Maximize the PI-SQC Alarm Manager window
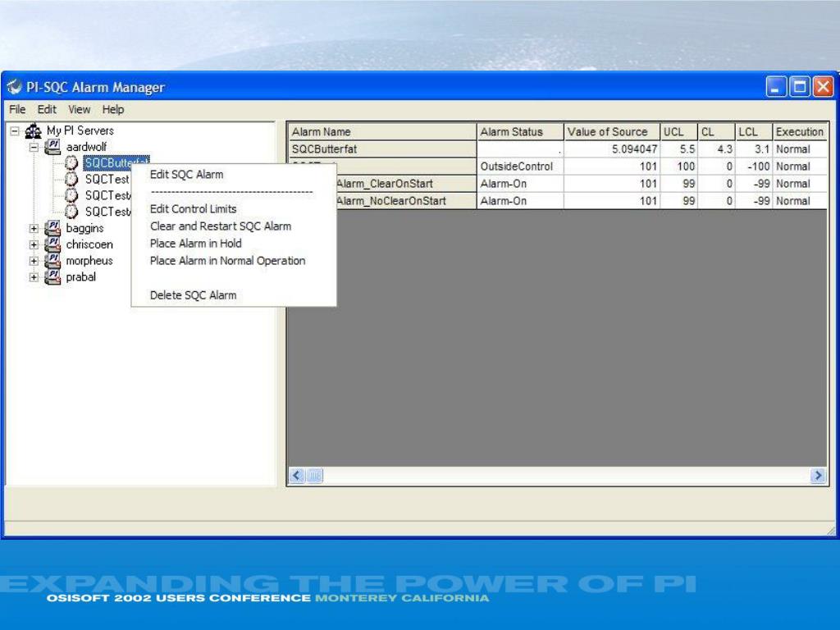Screen dimensions: 840x630 pyautogui.click(x=800, y=86)
